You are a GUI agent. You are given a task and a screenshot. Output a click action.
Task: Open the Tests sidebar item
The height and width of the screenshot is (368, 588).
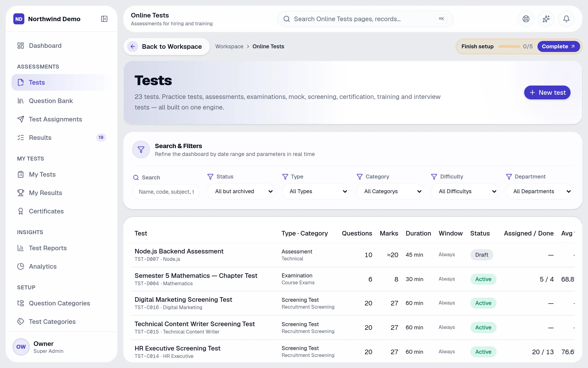point(61,82)
